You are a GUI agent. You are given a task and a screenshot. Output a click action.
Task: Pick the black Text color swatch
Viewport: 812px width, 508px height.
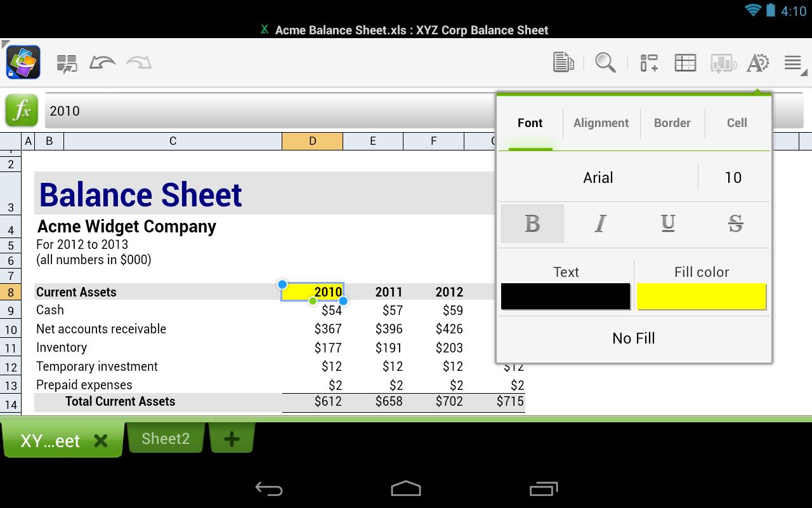(x=566, y=297)
